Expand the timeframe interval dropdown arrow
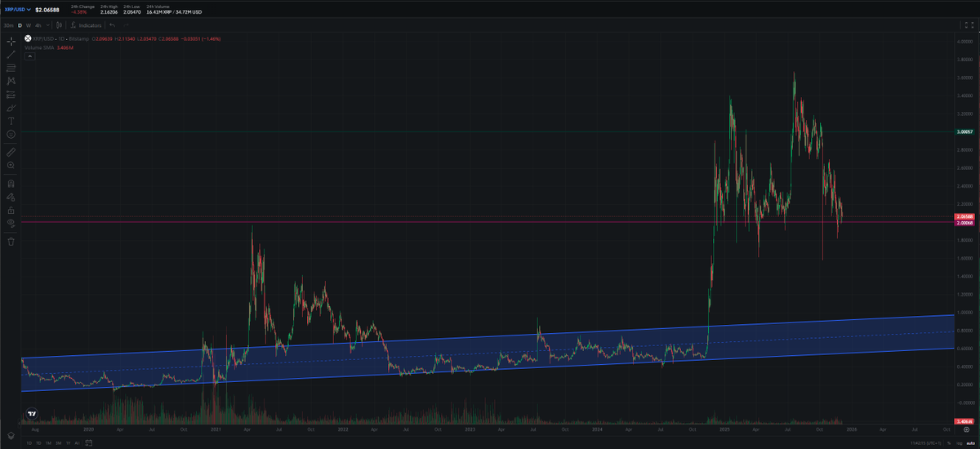Screen dimensions: 980x449 click(47, 25)
